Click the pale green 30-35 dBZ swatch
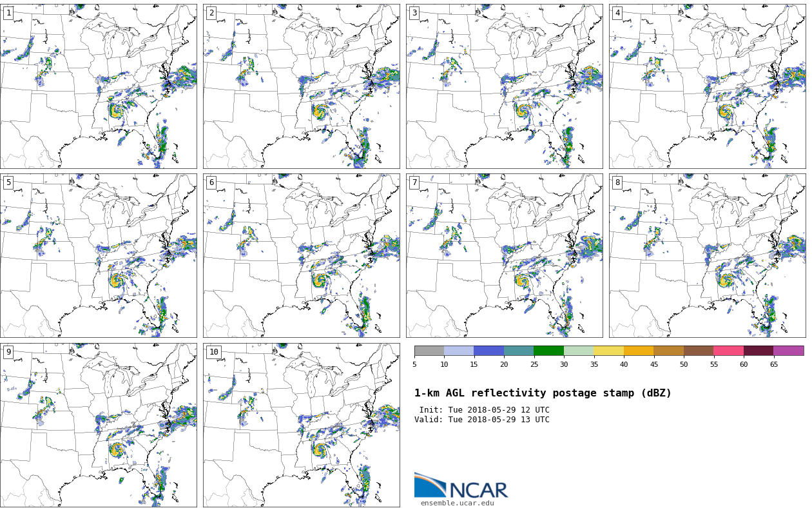The width and height of the screenshot is (812, 508). [579, 351]
